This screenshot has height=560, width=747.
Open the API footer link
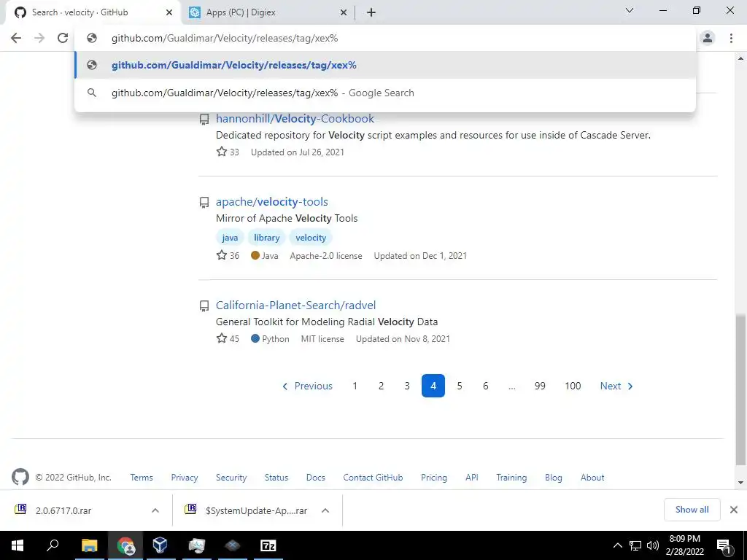click(472, 477)
